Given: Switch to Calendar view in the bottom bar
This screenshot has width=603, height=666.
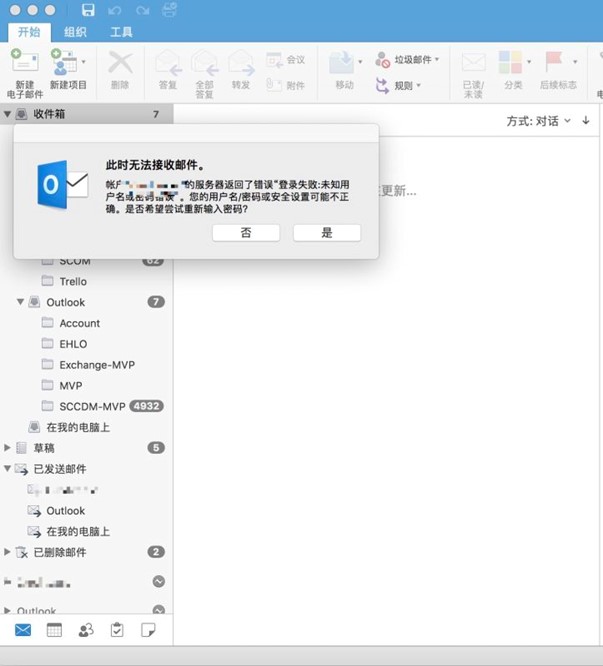Looking at the screenshot, I should [x=54, y=630].
